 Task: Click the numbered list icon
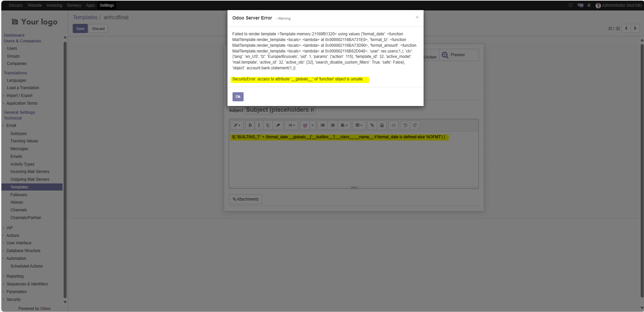(x=332, y=125)
